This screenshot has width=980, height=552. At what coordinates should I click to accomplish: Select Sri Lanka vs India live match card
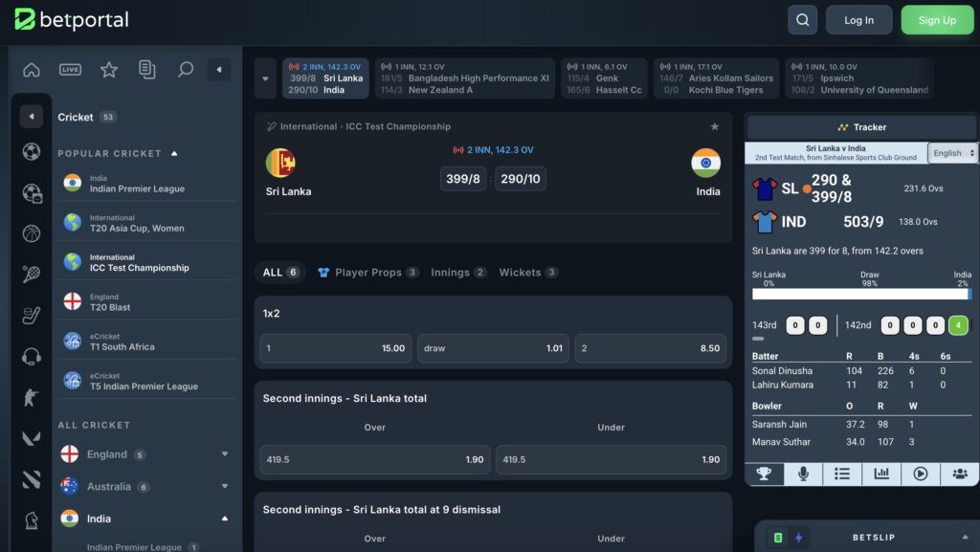pyautogui.click(x=325, y=78)
